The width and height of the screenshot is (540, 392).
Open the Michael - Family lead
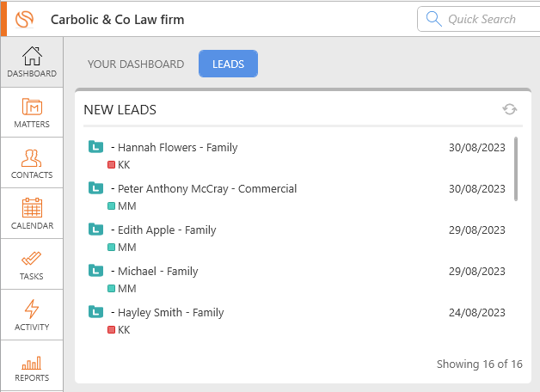click(154, 272)
